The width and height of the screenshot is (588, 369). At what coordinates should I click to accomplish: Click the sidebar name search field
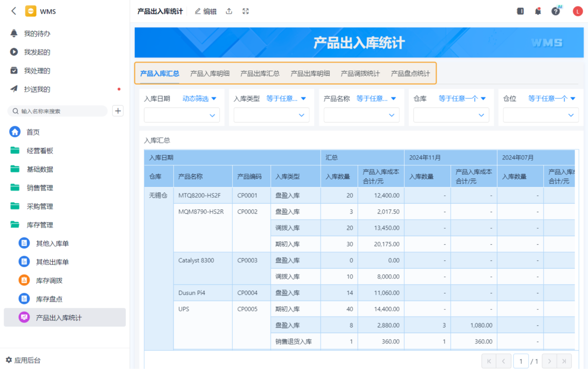point(59,111)
